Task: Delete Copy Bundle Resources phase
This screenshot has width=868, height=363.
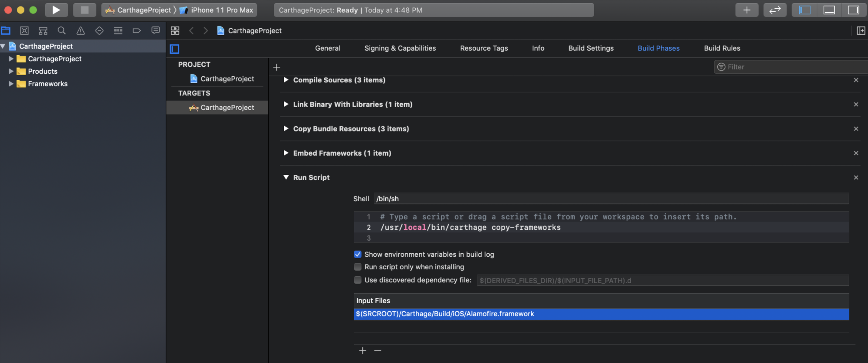Action: (x=856, y=128)
